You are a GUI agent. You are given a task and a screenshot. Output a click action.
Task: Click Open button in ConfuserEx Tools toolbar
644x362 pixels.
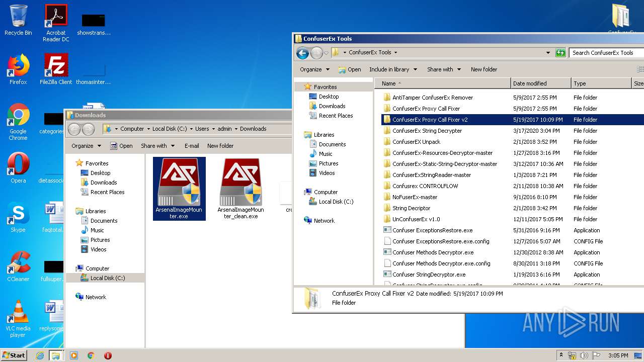pyautogui.click(x=350, y=69)
